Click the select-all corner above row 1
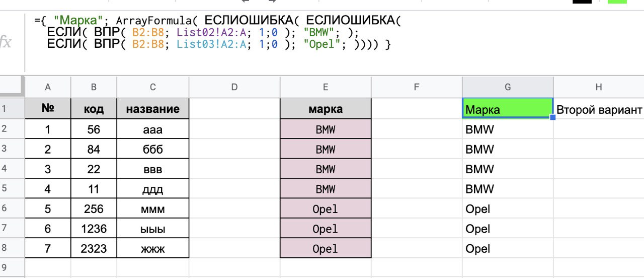The height and width of the screenshot is (278, 644). [12, 87]
